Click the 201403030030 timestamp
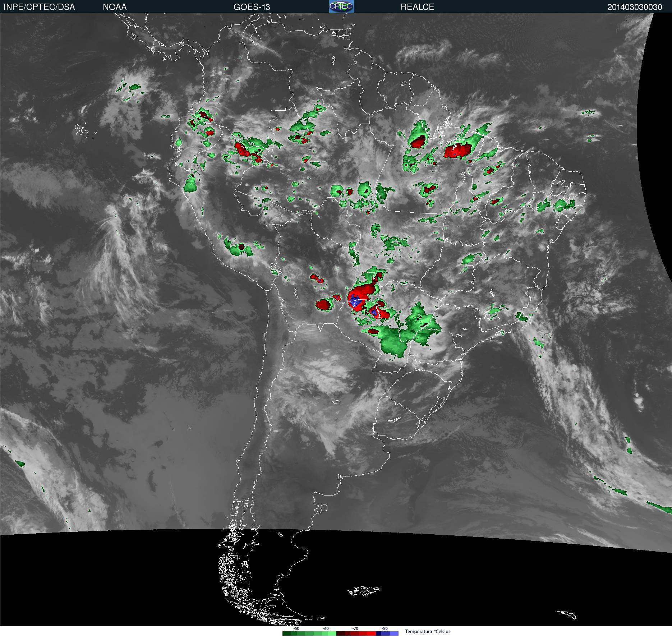The width and height of the screenshot is (672, 636). pos(634,7)
